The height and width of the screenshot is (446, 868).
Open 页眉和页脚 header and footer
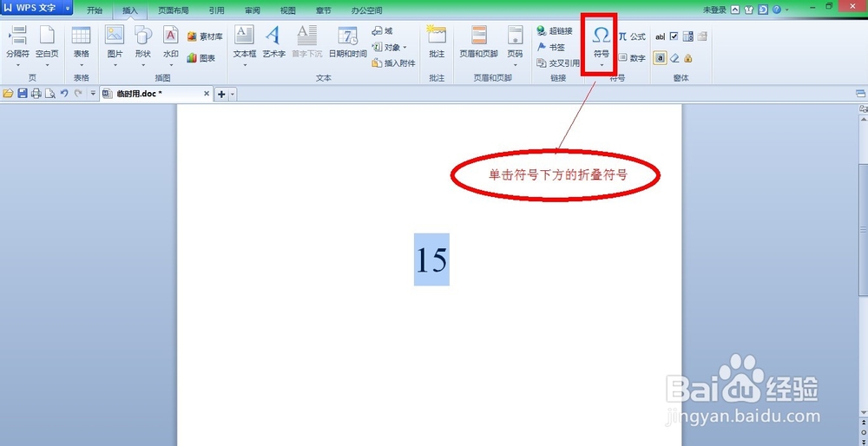click(479, 43)
